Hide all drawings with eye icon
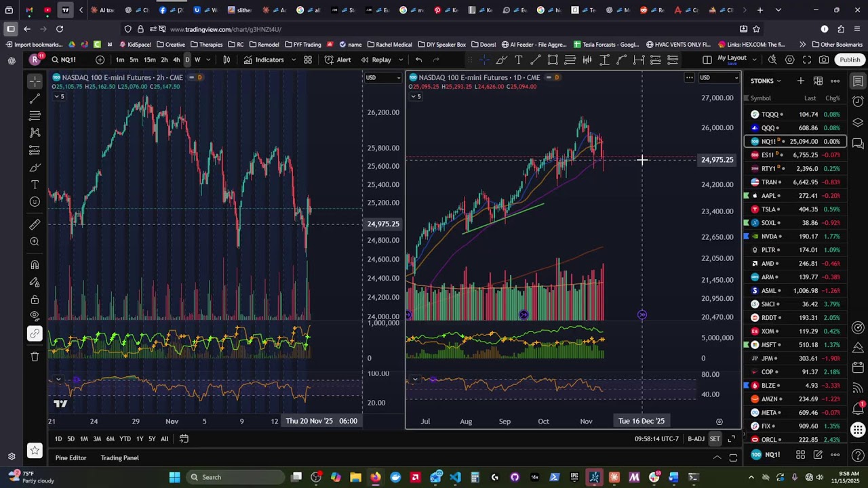This screenshot has height=488, width=868. 35,316
